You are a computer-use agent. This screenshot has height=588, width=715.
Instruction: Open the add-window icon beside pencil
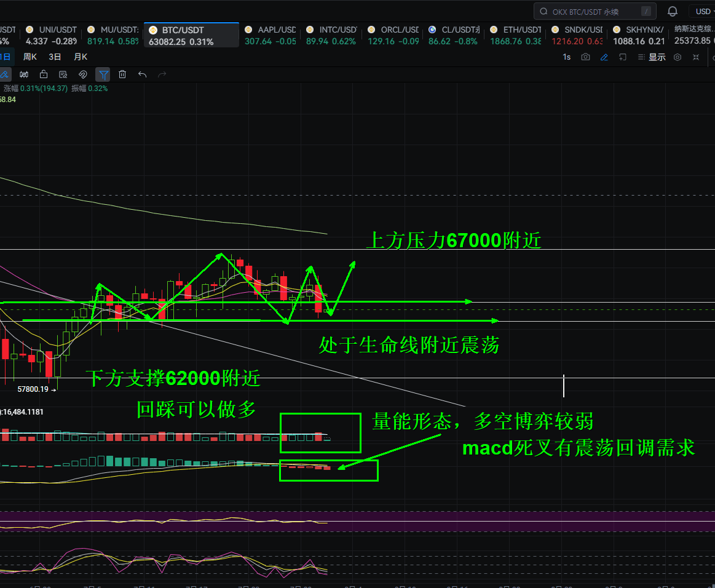click(622, 57)
